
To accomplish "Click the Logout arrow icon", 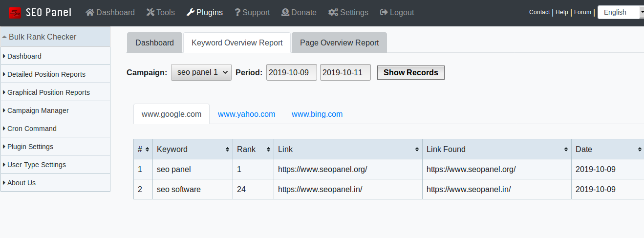I will (x=384, y=13).
